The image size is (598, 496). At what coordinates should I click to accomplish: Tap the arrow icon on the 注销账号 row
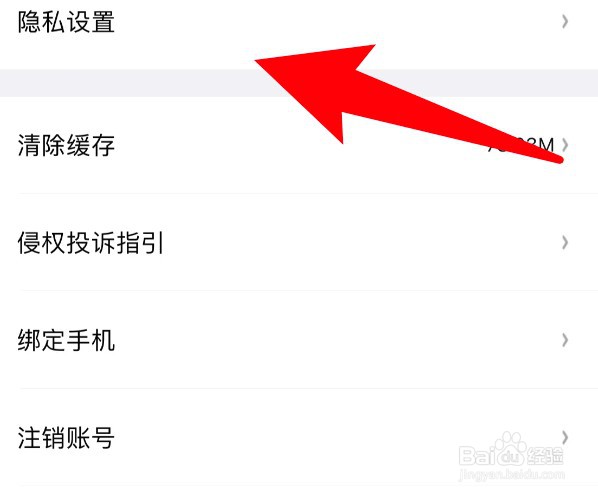tap(565, 437)
